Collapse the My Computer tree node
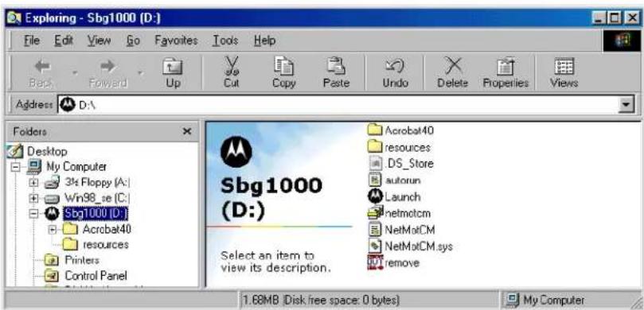Viewport: 644px width, 310px height. [16, 167]
